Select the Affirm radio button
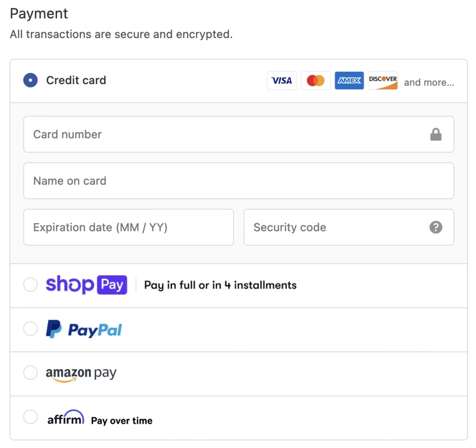476x448 pixels. [x=30, y=417]
